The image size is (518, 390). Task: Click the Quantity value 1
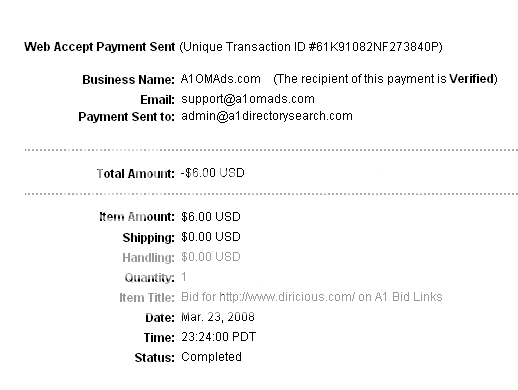point(184,277)
